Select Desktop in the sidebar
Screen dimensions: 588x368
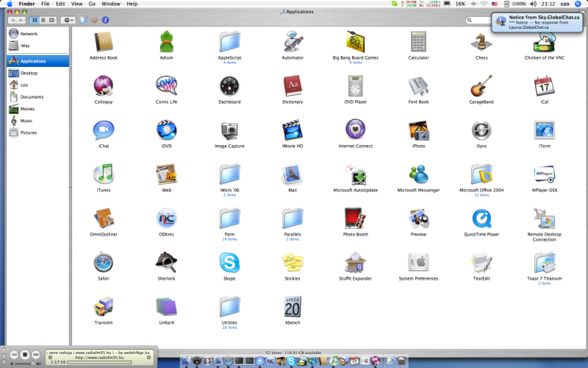click(38, 73)
